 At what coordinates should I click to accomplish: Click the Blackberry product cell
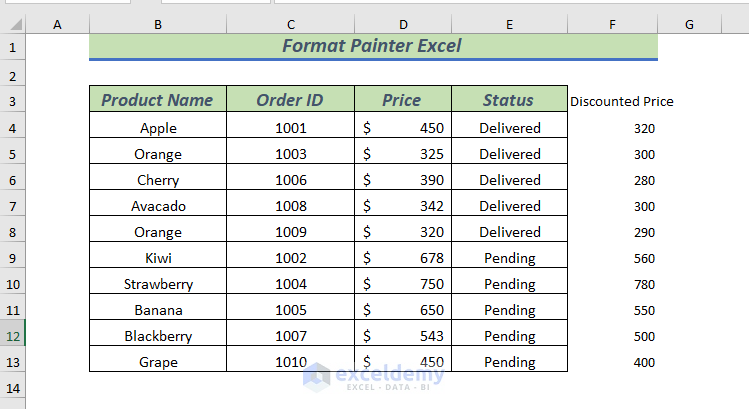pyautogui.click(x=158, y=336)
